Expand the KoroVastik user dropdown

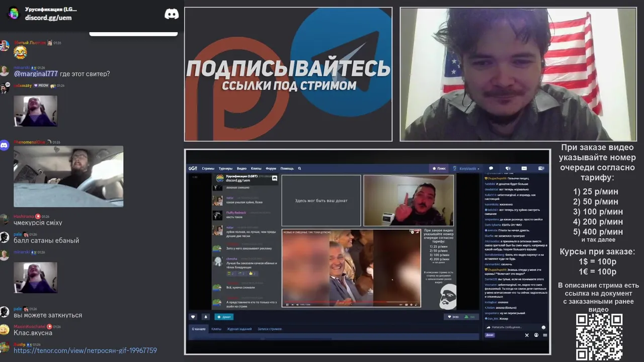(469, 168)
